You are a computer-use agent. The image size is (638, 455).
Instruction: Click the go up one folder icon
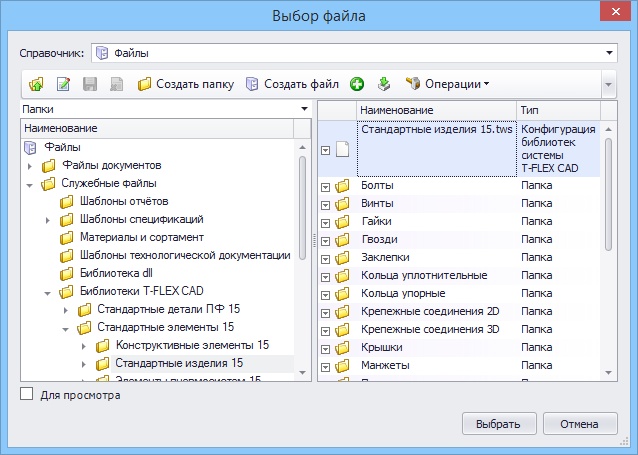coord(36,84)
